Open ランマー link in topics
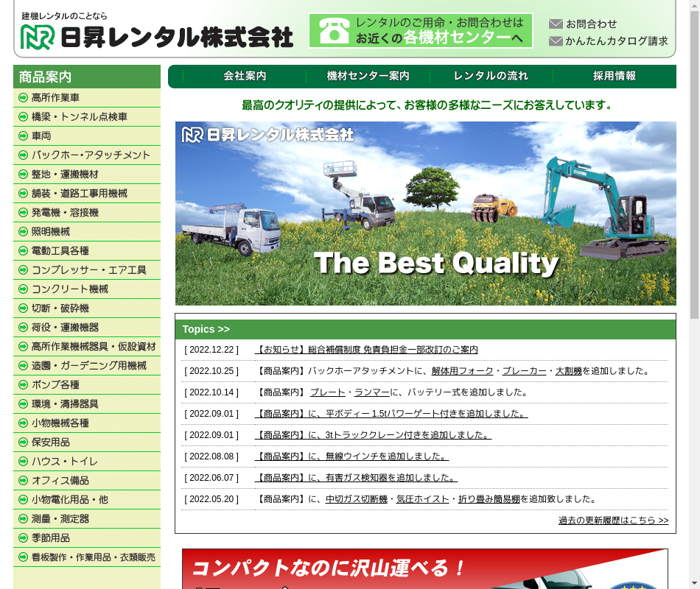 click(372, 392)
